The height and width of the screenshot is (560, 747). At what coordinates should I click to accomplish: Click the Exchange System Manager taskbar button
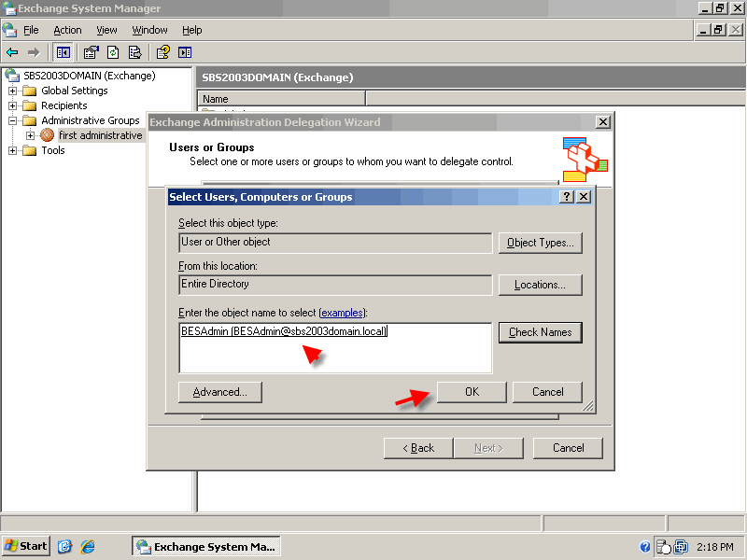click(x=205, y=546)
